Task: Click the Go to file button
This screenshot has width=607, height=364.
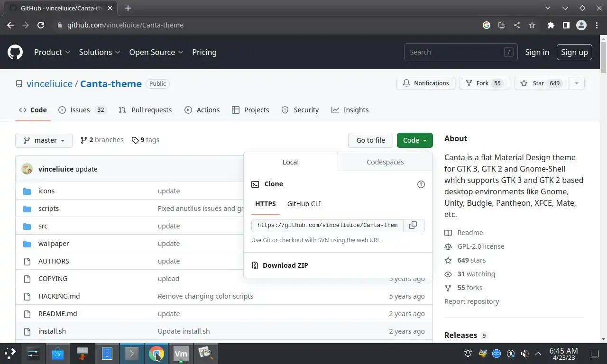Action: coord(370,140)
